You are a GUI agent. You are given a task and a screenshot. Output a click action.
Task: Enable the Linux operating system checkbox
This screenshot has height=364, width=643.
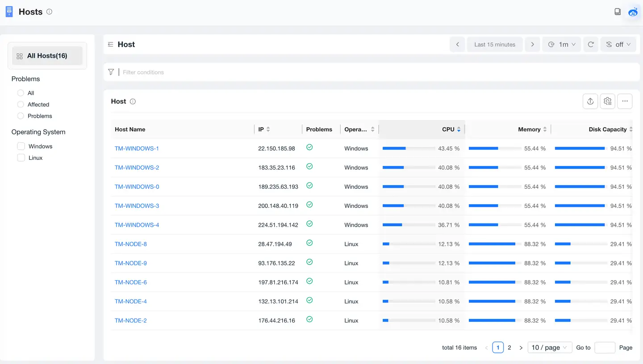click(x=21, y=158)
